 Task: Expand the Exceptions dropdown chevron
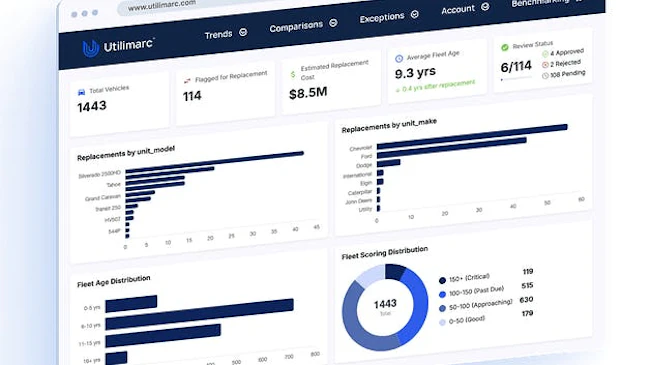(x=415, y=15)
